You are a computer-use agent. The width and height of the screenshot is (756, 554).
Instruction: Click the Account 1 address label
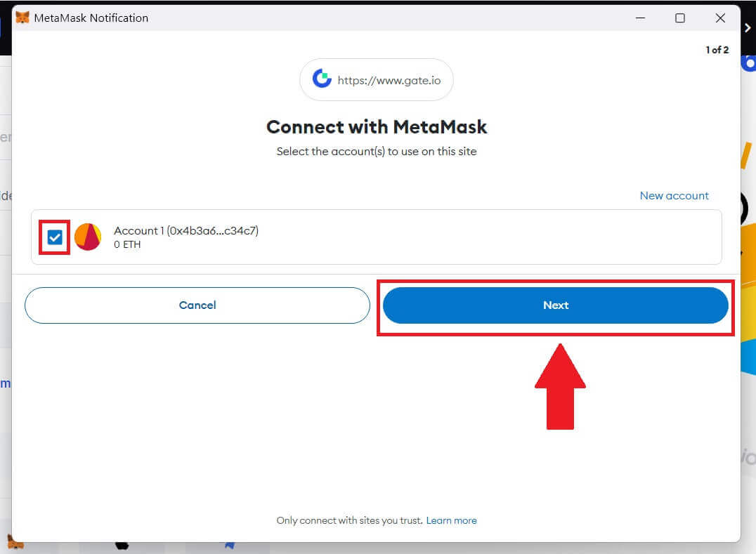tap(186, 230)
